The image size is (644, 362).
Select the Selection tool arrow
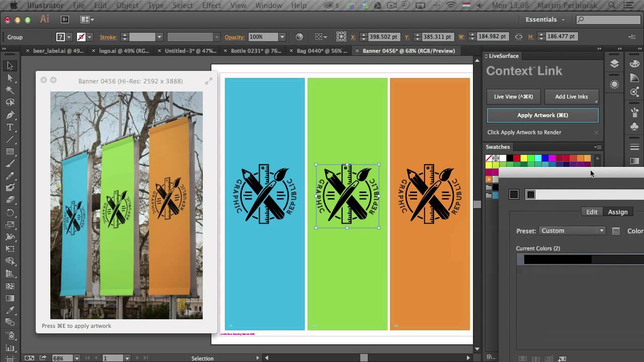tap(10, 66)
